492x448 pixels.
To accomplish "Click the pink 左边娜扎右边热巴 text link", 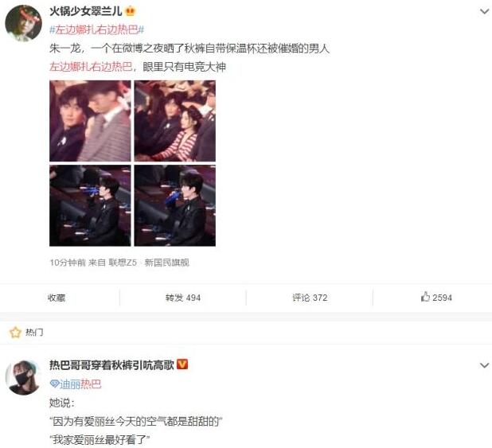I will click(91, 67).
